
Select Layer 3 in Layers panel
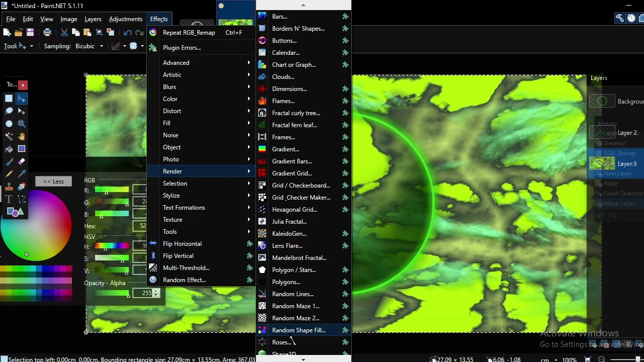click(x=616, y=163)
